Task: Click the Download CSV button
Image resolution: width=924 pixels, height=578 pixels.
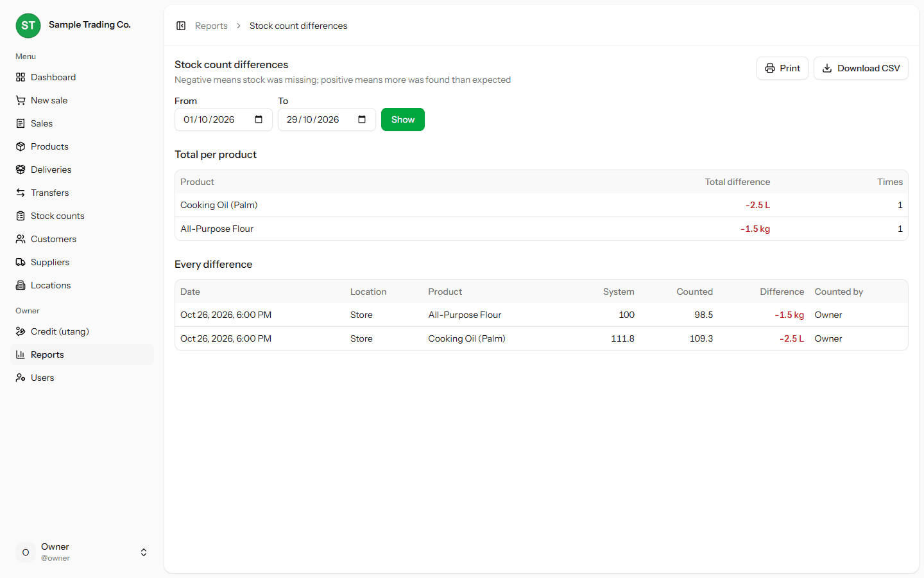Action: point(861,68)
